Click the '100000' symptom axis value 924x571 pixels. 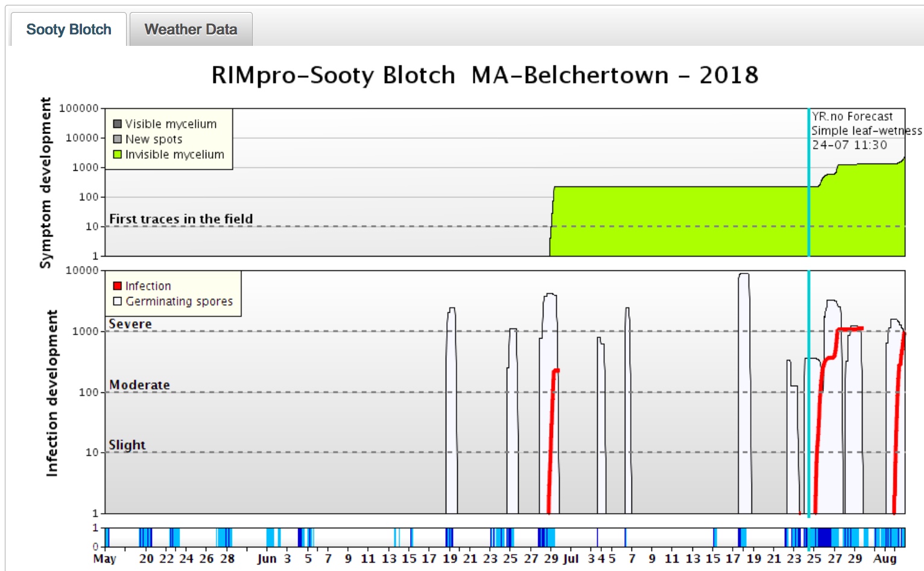tap(78, 109)
